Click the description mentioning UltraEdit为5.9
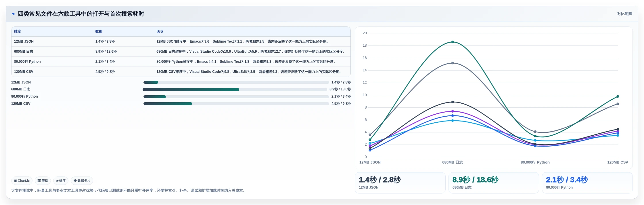This screenshot has height=205, width=644. point(251,52)
